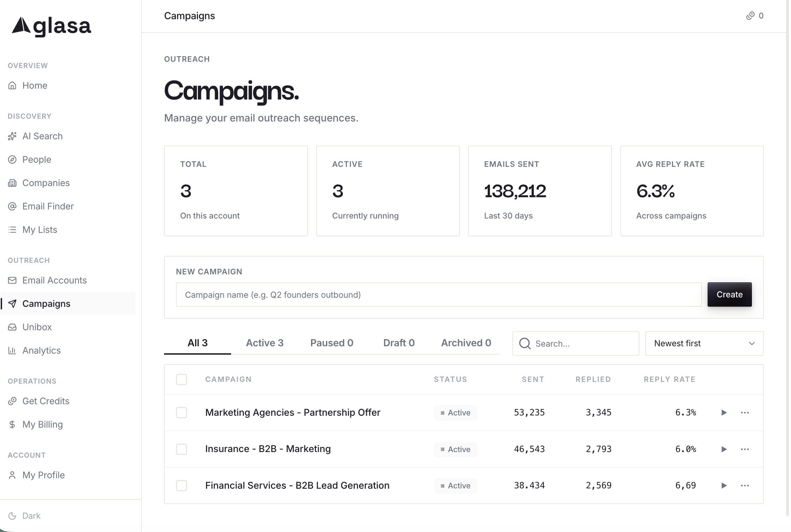Go to the People page
This screenshot has width=791, height=532.
click(x=68, y=160)
